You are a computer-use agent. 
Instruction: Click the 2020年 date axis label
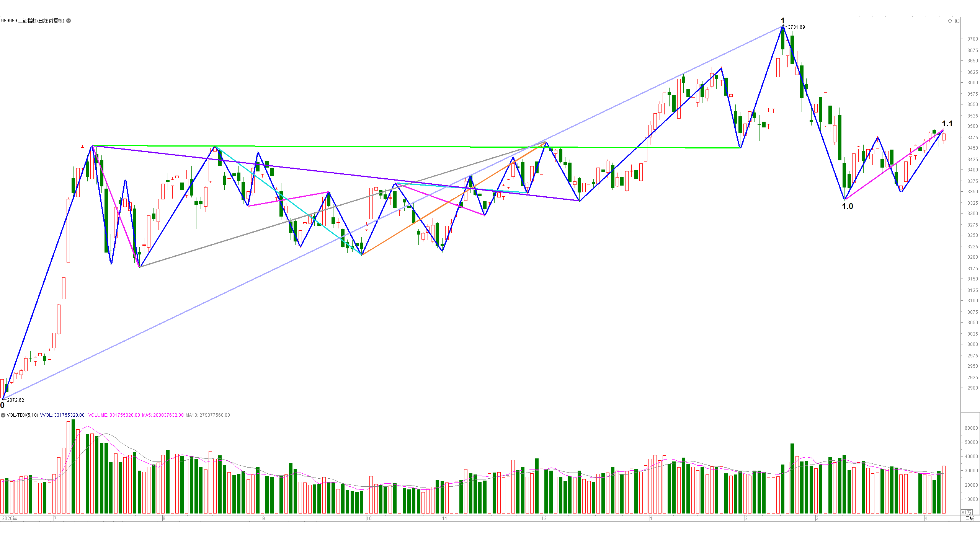click(10, 518)
